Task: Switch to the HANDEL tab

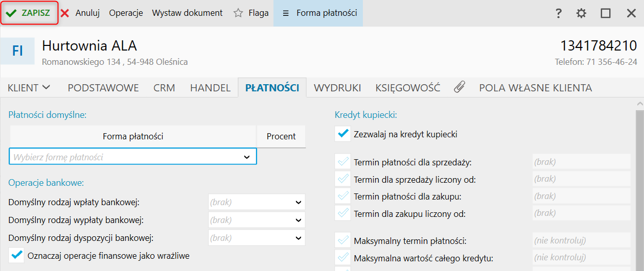Action: tap(211, 88)
